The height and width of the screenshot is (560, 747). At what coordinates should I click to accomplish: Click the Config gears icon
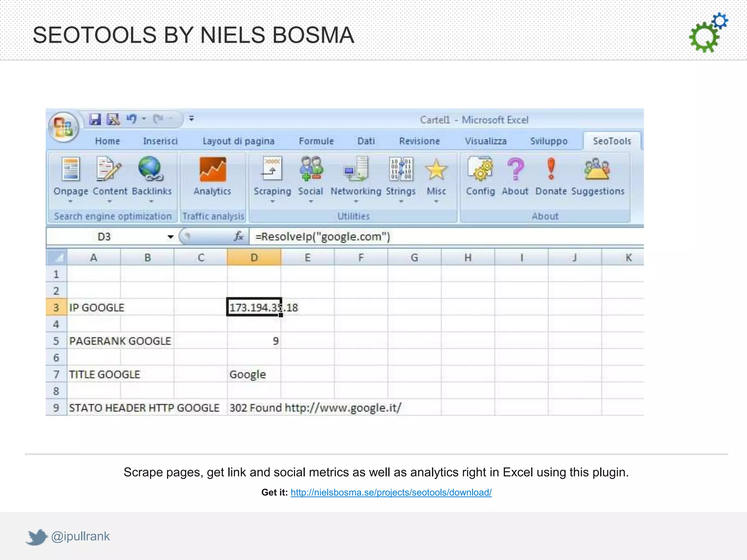[x=480, y=169]
